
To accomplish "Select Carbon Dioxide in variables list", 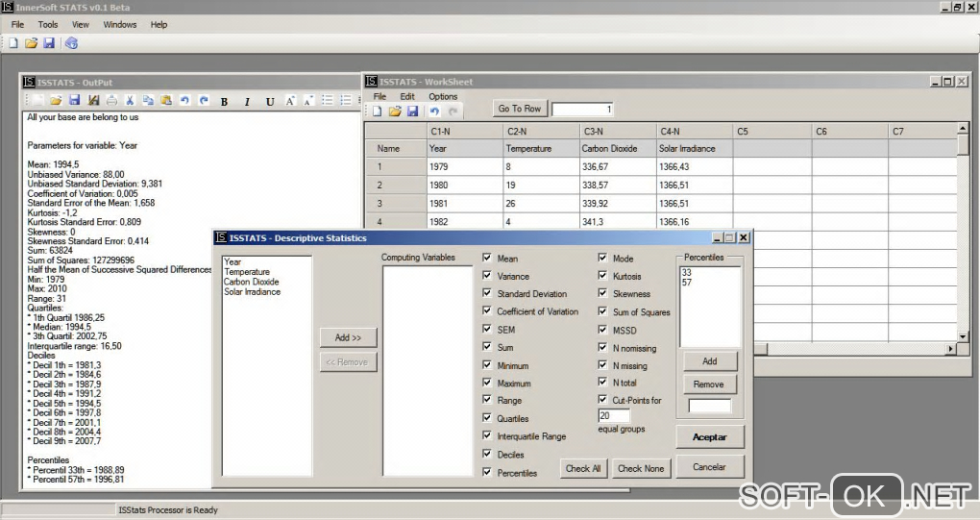I will (252, 282).
